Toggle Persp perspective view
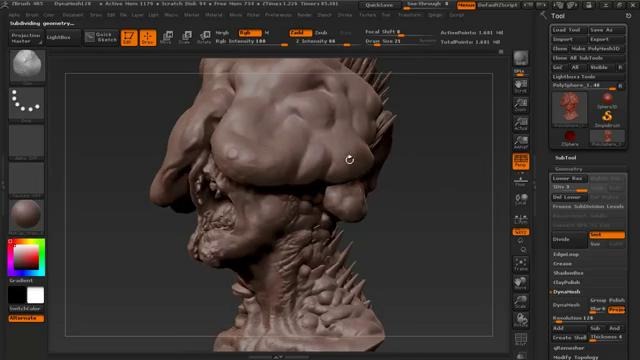 [x=520, y=162]
